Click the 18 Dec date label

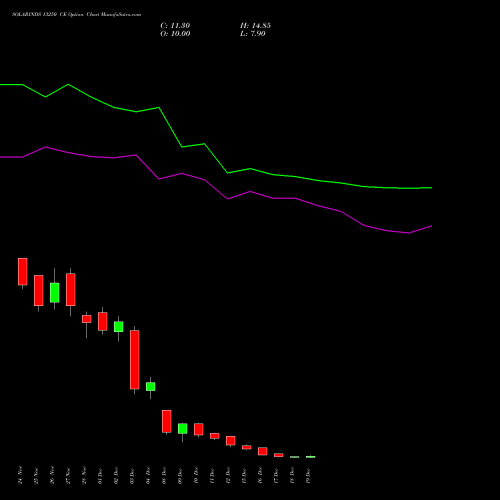tap(292, 475)
